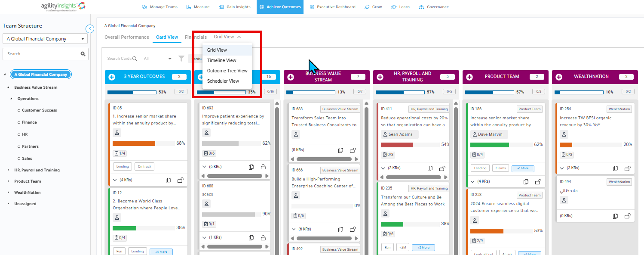
Task: Click the +4 More tags button on card ID 12
Action: coord(161,252)
